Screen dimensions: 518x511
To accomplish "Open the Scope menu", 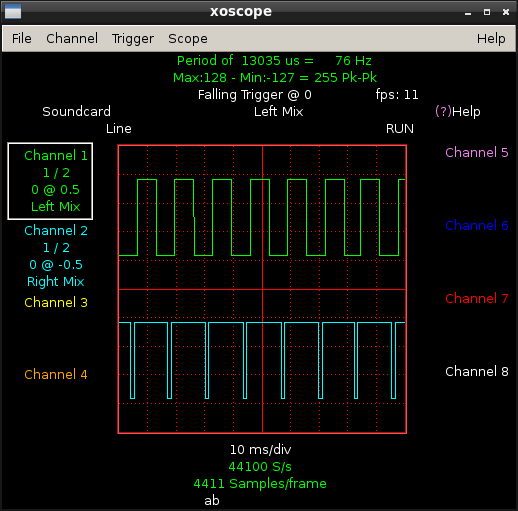I will pos(188,39).
